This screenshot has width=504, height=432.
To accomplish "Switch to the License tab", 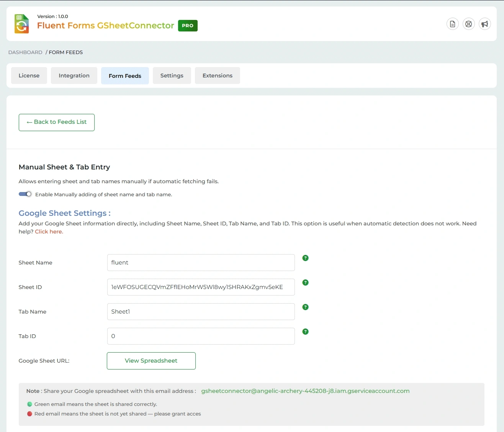I will pyautogui.click(x=29, y=76).
